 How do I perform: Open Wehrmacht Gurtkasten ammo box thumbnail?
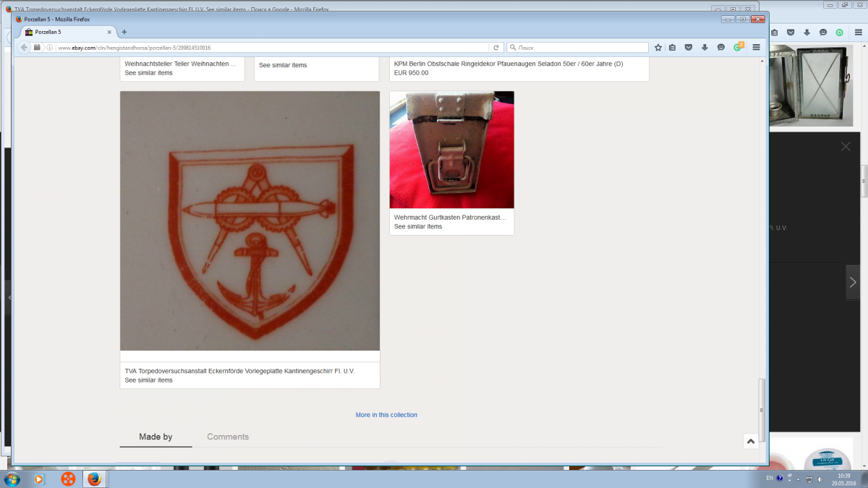coord(451,150)
